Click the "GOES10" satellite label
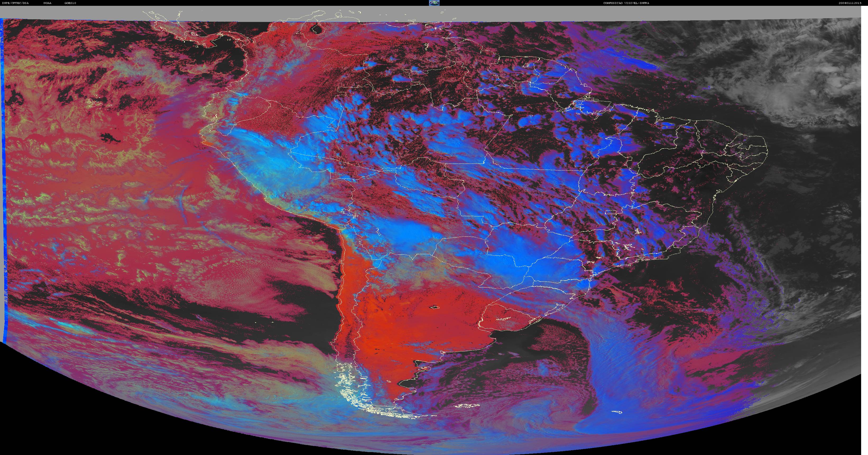This screenshot has height=455, width=868. [x=70, y=3]
